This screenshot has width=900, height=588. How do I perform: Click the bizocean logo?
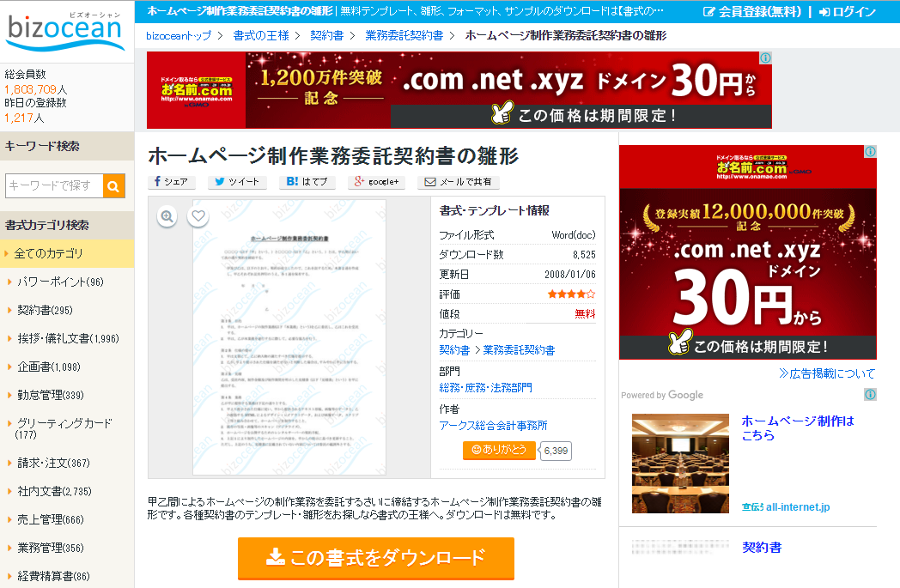pos(65,30)
